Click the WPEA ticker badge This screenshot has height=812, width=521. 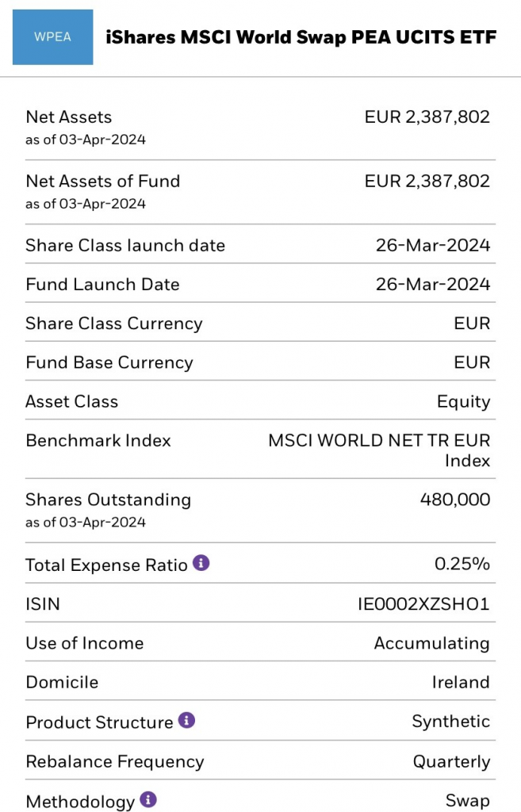tap(52, 36)
